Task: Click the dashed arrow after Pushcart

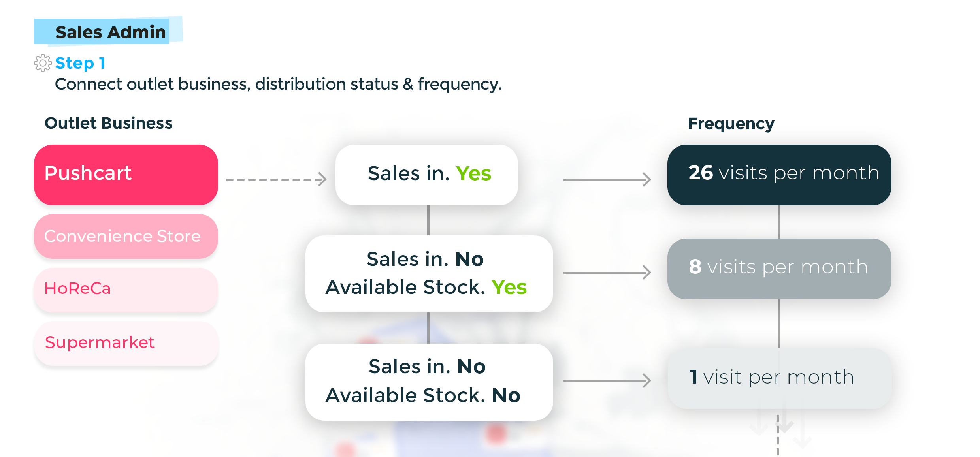Action: pos(276,179)
